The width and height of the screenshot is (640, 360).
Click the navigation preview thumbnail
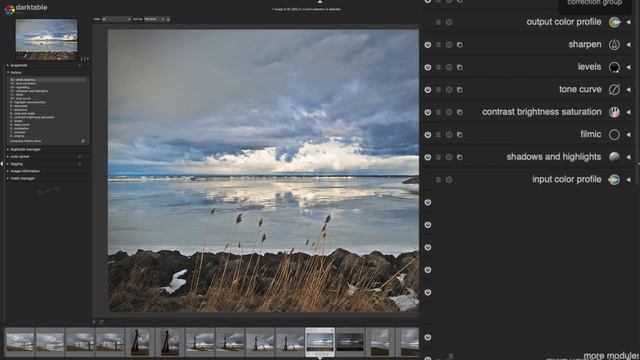point(46,40)
